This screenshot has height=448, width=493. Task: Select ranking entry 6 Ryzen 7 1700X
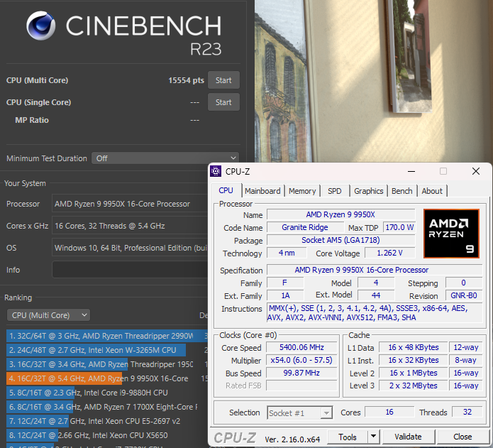point(107,407)
